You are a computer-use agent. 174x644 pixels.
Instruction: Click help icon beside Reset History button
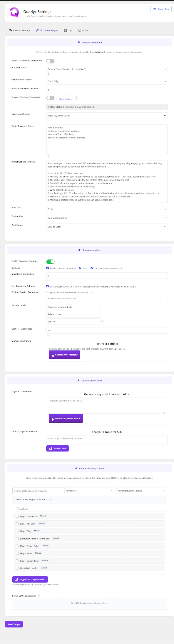77,98
